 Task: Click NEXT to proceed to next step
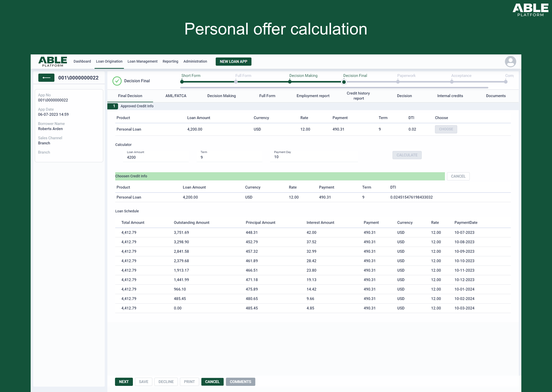123,381
